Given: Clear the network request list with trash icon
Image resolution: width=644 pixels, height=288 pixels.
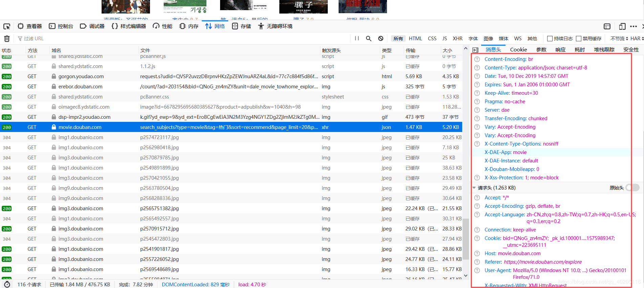Looking at the screenshot, I should click(x=7, y=39).
